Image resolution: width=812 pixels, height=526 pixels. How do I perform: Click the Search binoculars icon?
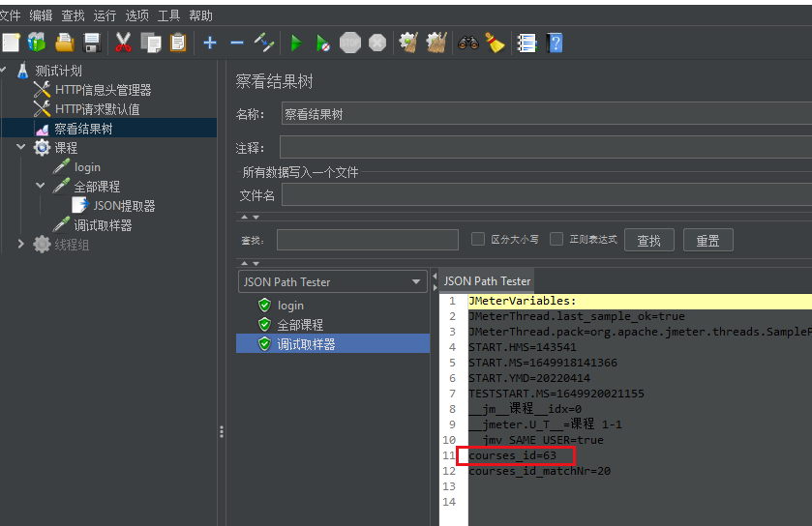point(468,43)
